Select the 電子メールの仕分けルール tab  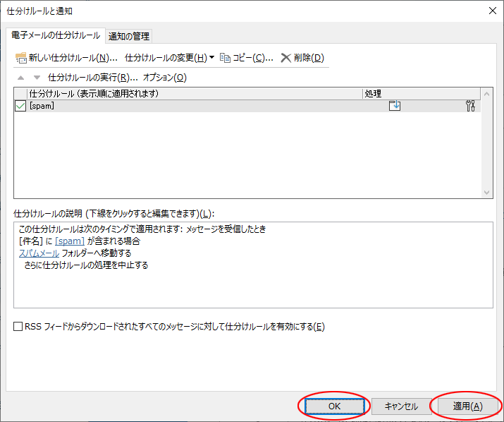click(56, 35)
